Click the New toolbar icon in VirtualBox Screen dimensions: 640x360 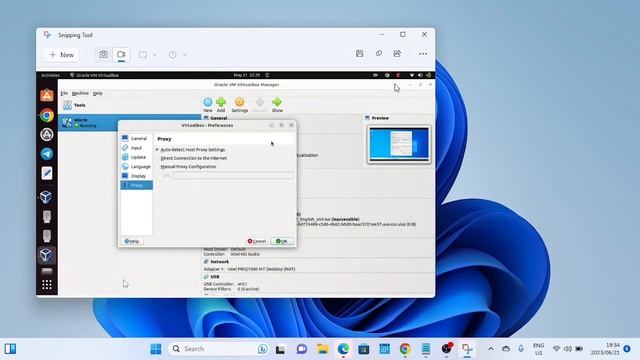[208, 105]
